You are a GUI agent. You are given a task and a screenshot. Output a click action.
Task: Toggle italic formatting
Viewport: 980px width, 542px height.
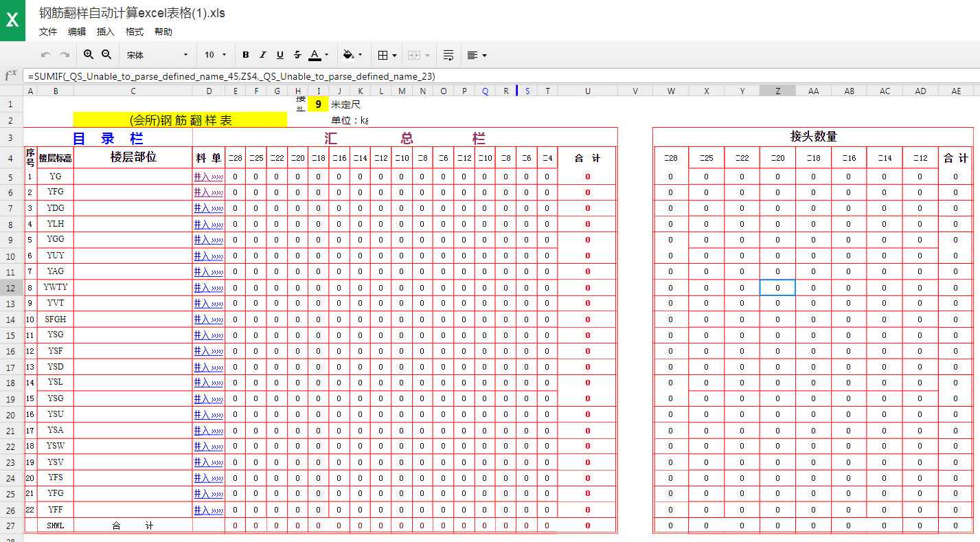263,55
